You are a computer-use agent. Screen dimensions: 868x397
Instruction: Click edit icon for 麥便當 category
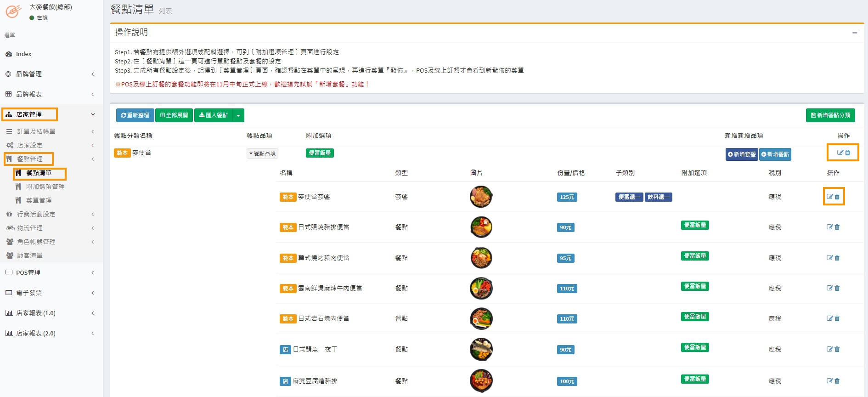tap(840, 153)
